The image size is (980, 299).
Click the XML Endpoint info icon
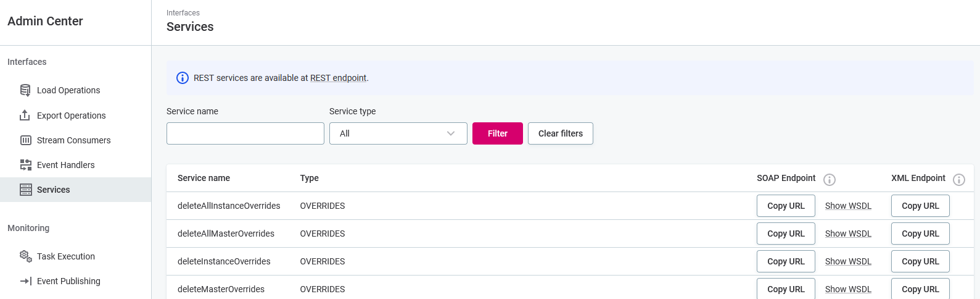click(x=958, y=180)
